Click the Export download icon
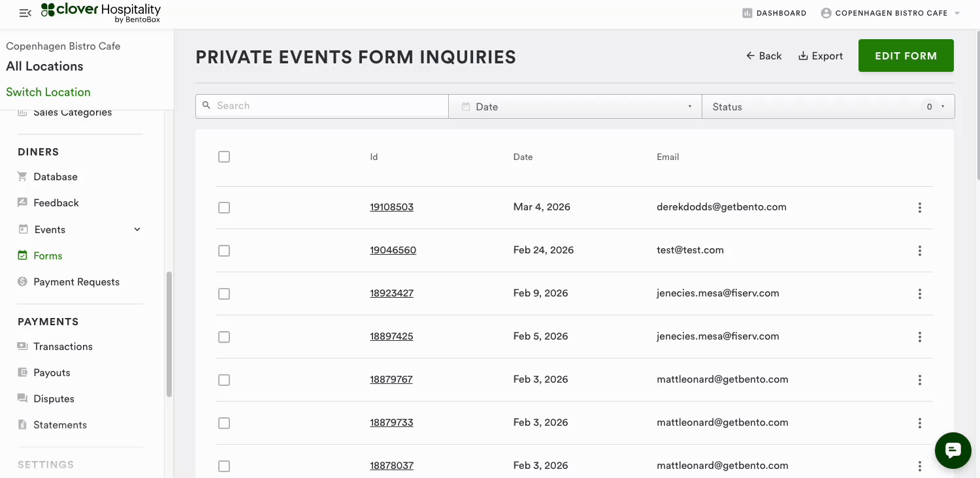 click(x=803, y=56)
